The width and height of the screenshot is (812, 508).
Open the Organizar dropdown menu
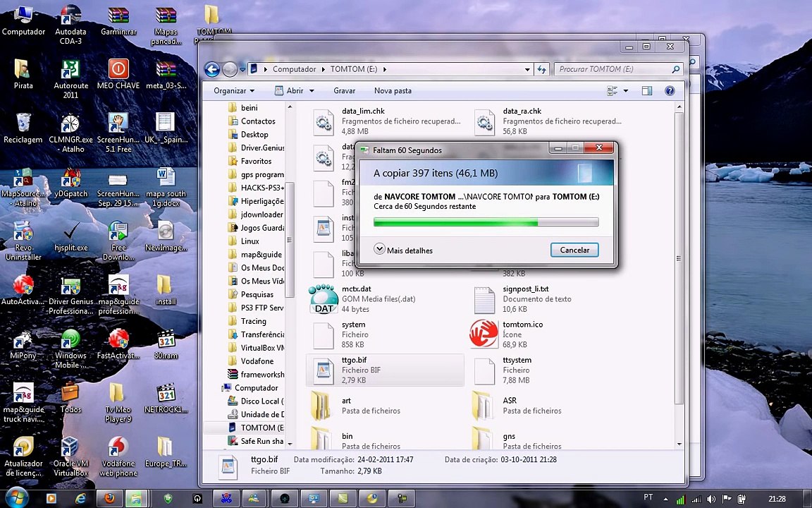234,91
